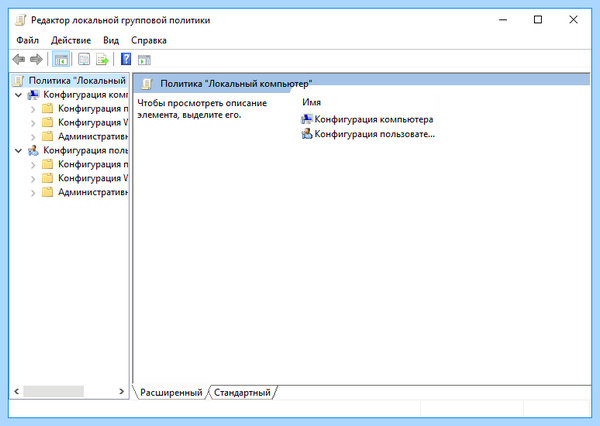Click the tree pane scrollbar right arrow
The image size is (600, 426).
coord(122,391)
